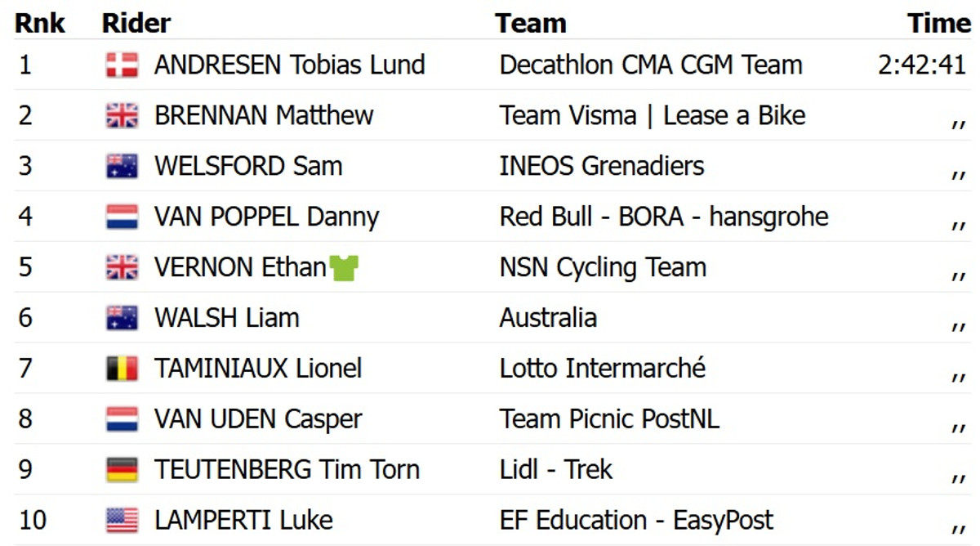Image resolution: width=980 pixels, height=546 pixels.
Task: Open WELSFORD Sam rider page
Action: [x=247, y=167]
